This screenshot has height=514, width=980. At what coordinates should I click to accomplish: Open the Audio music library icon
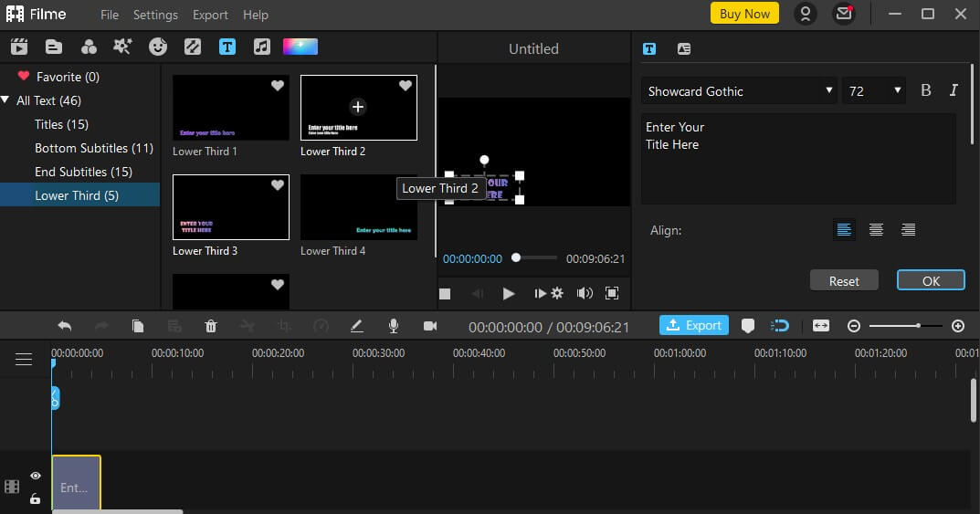click(x=262, y=47)
